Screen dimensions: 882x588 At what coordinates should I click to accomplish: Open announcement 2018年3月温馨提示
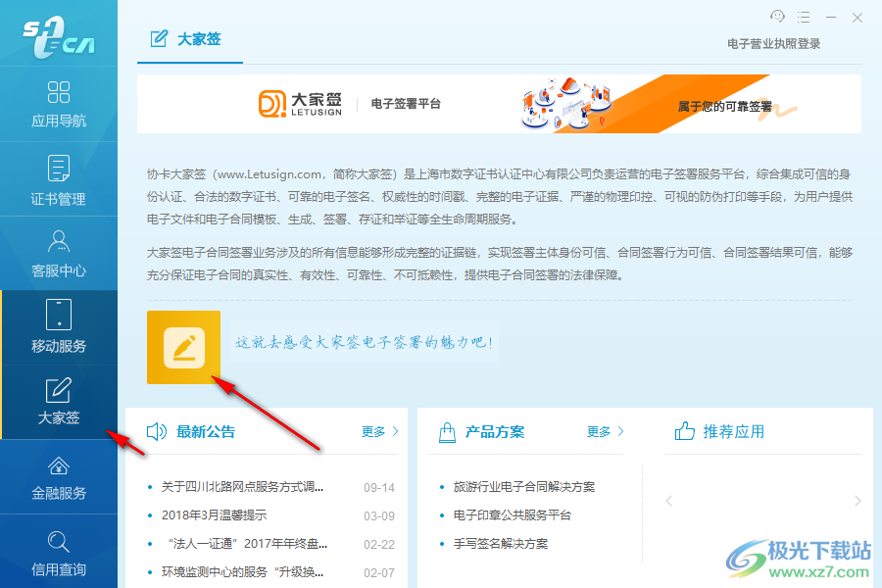[215, 514]
